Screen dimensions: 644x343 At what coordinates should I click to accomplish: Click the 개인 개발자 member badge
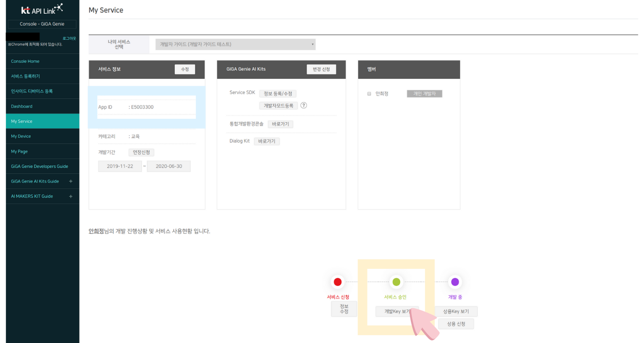(x=424, y=94)
